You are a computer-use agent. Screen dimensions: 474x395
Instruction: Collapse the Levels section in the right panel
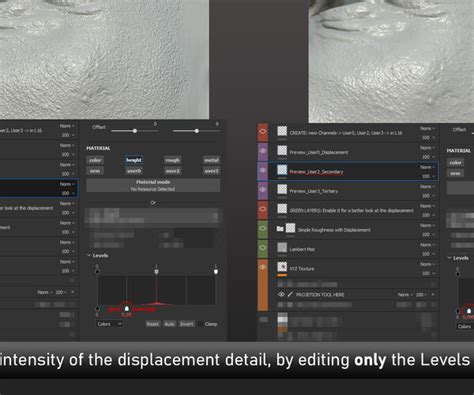[x=449, y=258]
